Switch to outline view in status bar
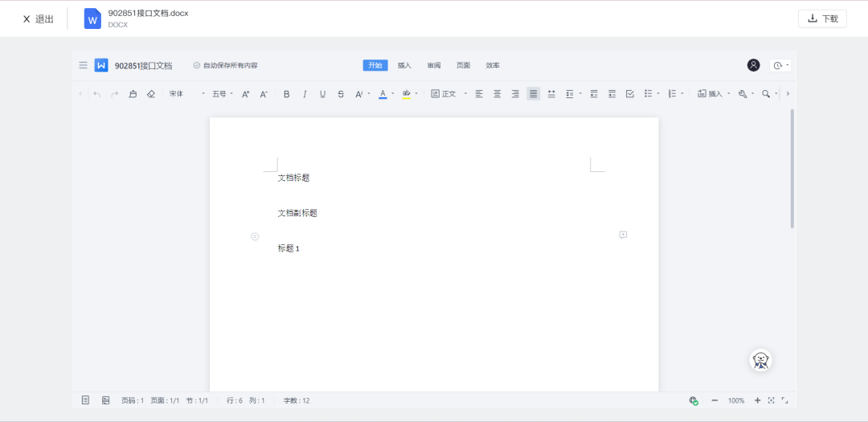Image resolution: width=868 pixels, height=422 pixels. [x=105, y=399]
